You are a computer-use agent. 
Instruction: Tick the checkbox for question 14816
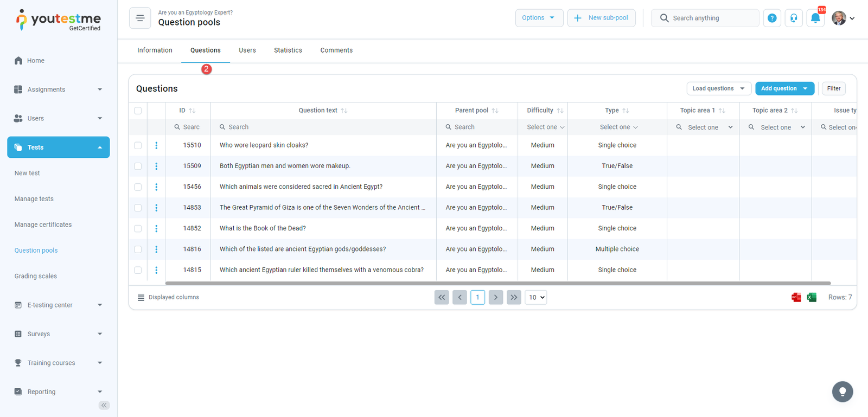pyautogui.click(x=138, y=249)
